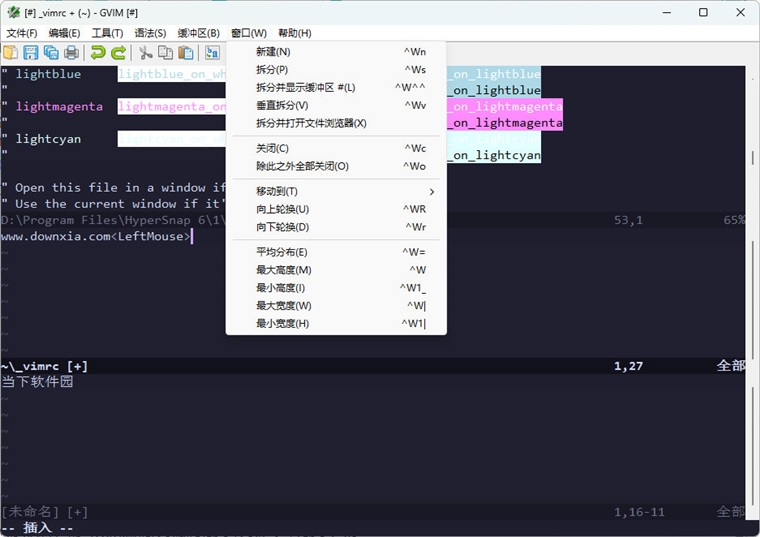
Task: Select 拆分并打开文件浏览器(X)
Action: pos(336,124)
